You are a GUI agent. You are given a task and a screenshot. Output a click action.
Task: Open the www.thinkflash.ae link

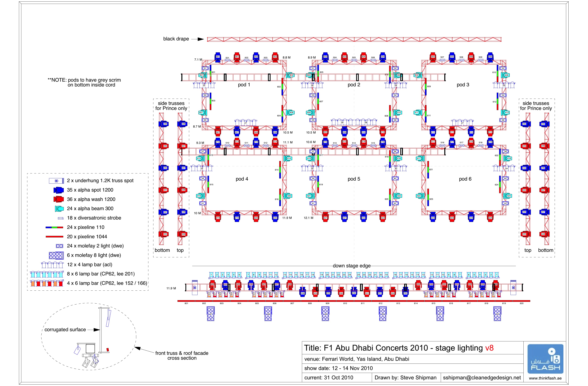(545, 378)
